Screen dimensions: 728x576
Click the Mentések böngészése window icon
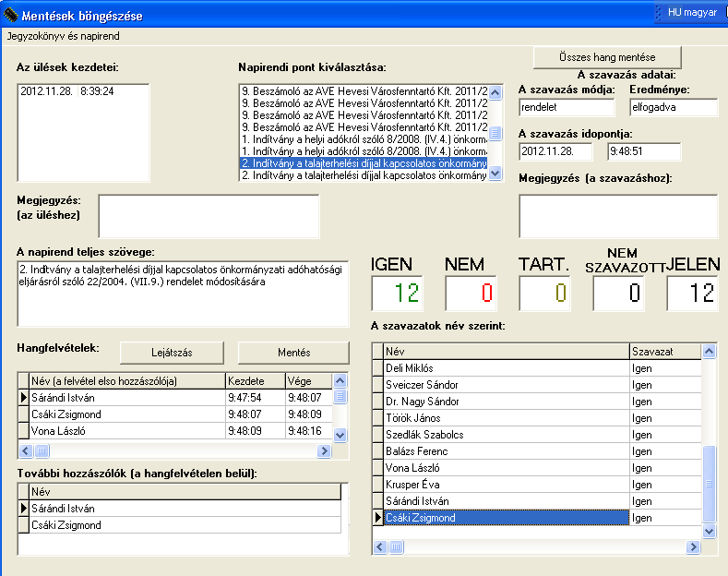10,16
